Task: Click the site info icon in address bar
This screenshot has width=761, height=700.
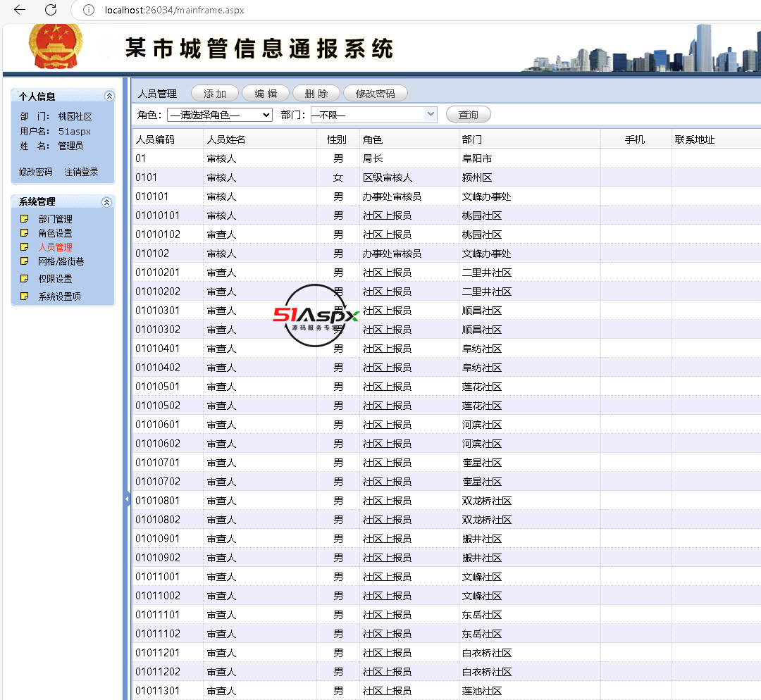Action: click(88, 10)
